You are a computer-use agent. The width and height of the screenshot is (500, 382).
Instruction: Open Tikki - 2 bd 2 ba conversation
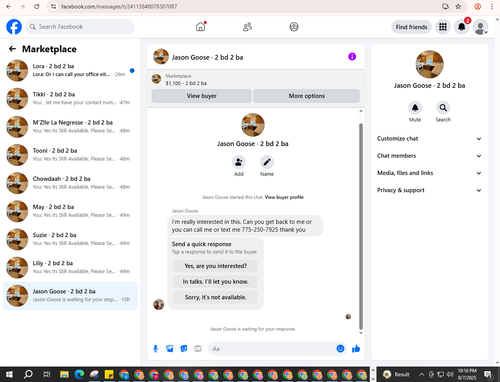click(x=70, y=98)
